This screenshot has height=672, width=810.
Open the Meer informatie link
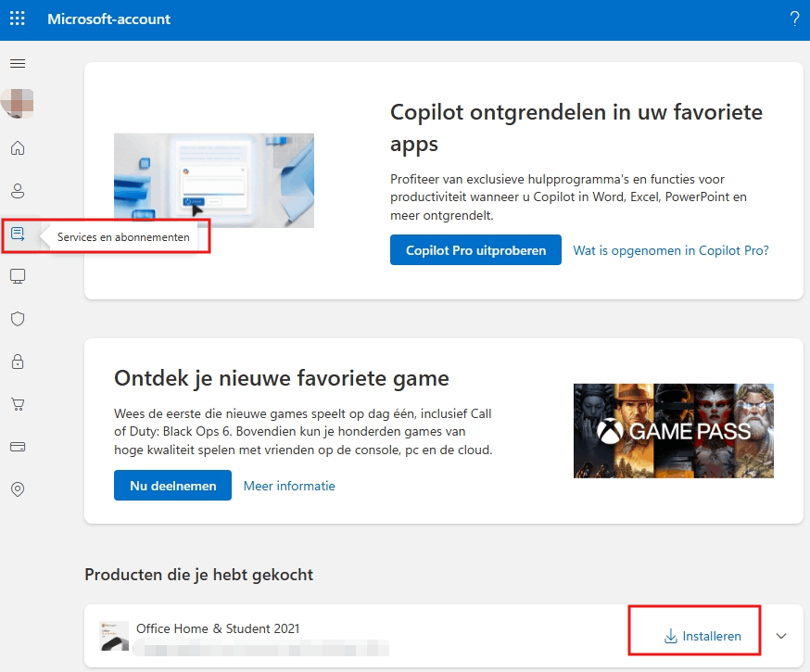[289, 486]
